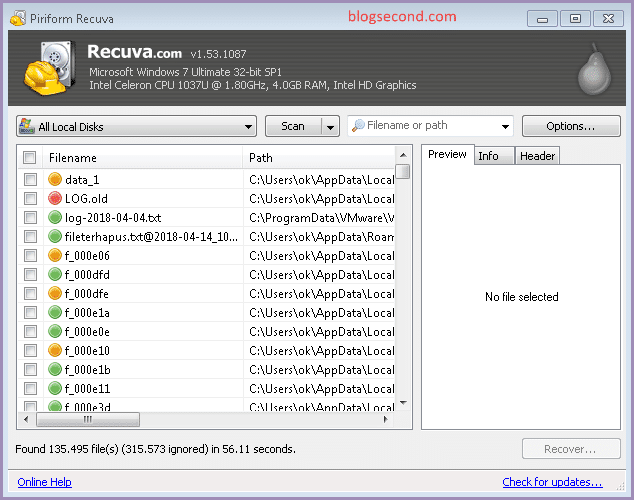The width and height of the screenshot is (634, 500).
Task: Click the green status icon beside f_000e0e
Action: [55, 331]
